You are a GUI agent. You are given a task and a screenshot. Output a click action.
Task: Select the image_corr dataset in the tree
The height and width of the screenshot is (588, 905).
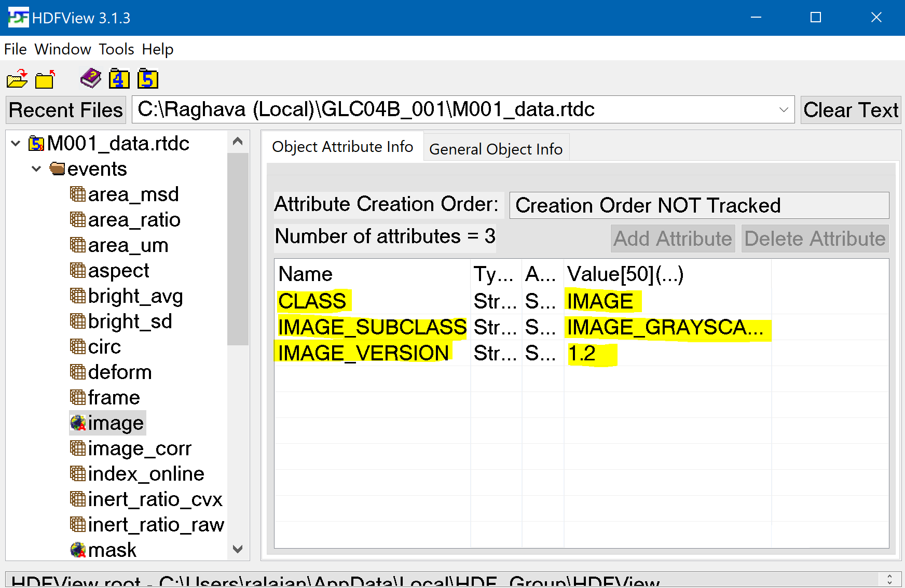tap(140, 448)
